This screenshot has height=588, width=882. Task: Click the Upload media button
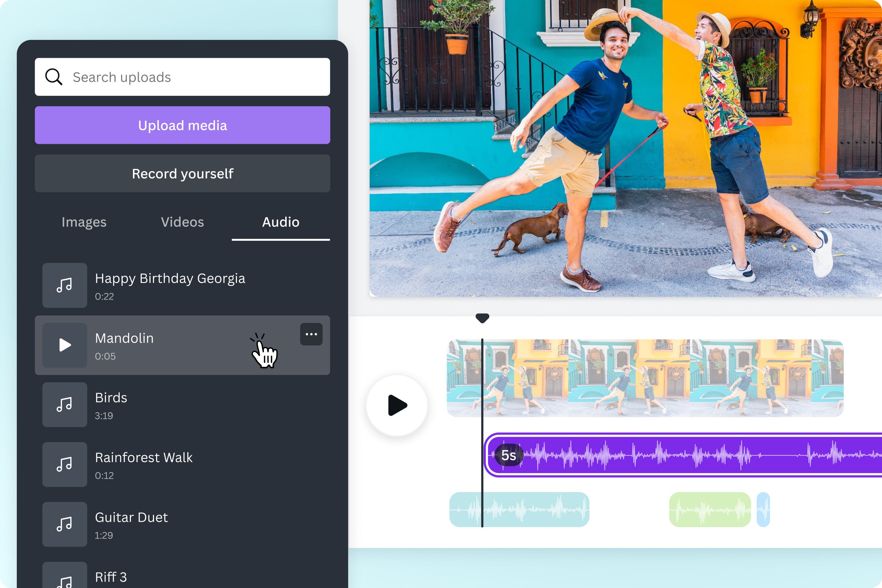pos(182,125)
